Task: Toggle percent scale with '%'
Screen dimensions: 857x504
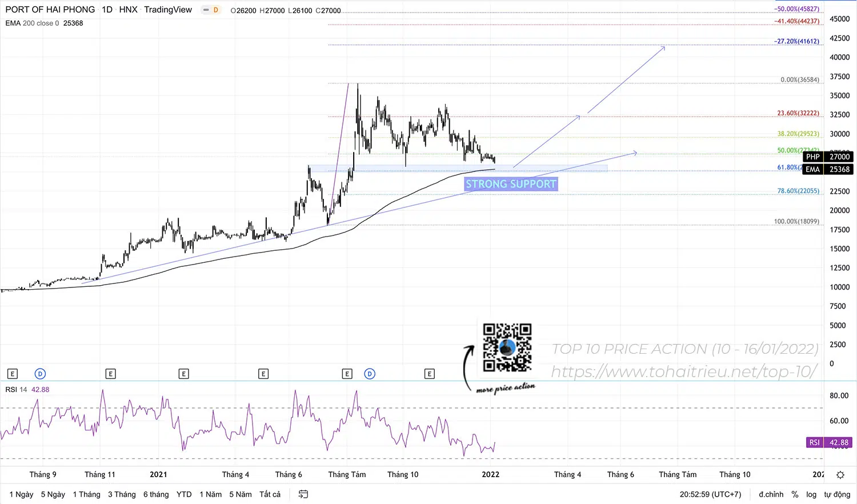Action: 795,494
